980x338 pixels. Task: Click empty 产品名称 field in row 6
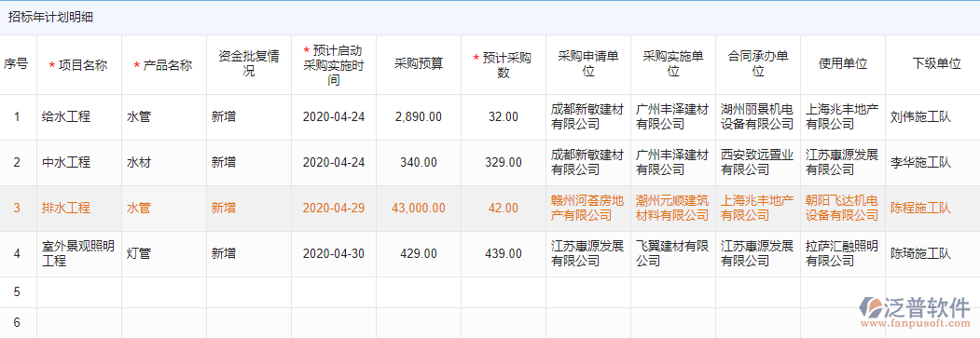164,323
